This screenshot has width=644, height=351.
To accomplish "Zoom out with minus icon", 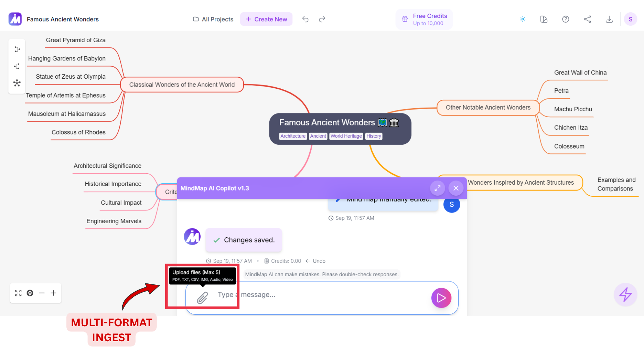I will (42, 293).
